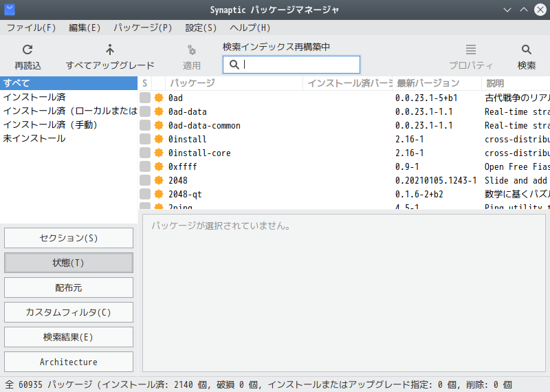Select package name 0ad
The width and height of the screenshot is (550, 392).
(175, 98)
